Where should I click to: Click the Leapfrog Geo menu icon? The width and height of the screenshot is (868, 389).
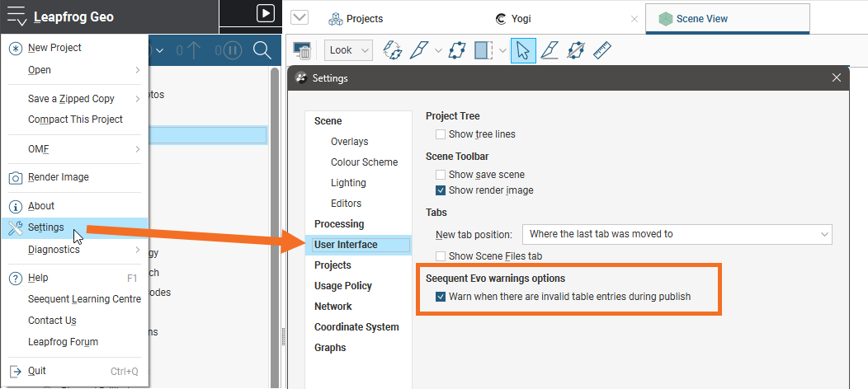[17, 16]
